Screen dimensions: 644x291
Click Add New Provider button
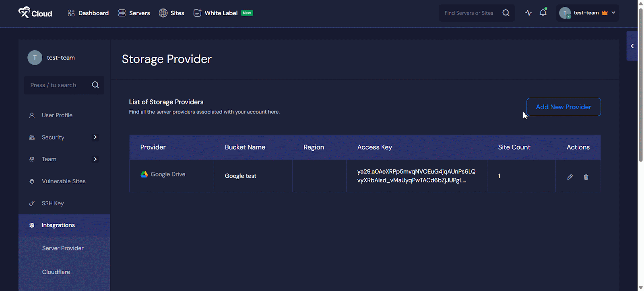pyautogui.click(x=563, y=107)
